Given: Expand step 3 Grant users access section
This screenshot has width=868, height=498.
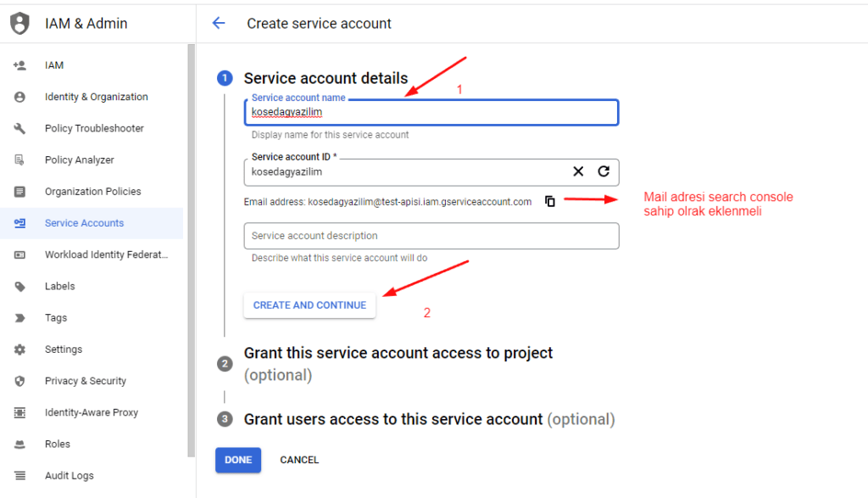Looking at the screenshot, I should pyautogui.click(x=430, y=419).
